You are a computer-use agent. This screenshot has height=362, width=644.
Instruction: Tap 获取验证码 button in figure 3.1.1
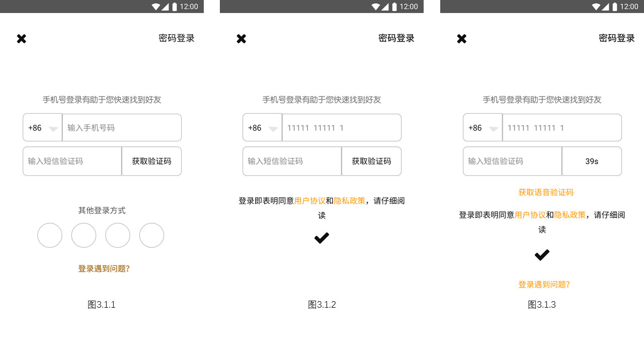tap(151, 161)
